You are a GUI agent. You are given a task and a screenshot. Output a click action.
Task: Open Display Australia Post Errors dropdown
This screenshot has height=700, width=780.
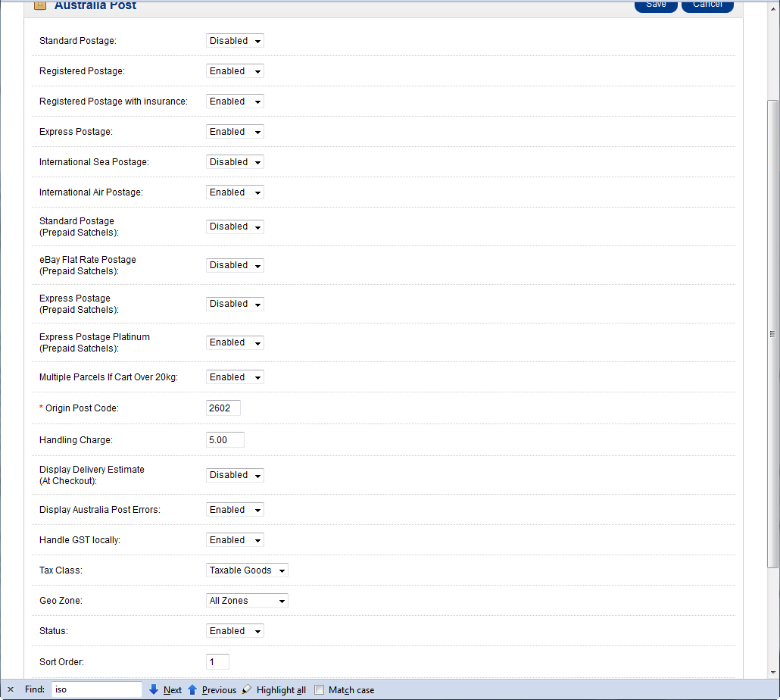click(x=235, y=510)
